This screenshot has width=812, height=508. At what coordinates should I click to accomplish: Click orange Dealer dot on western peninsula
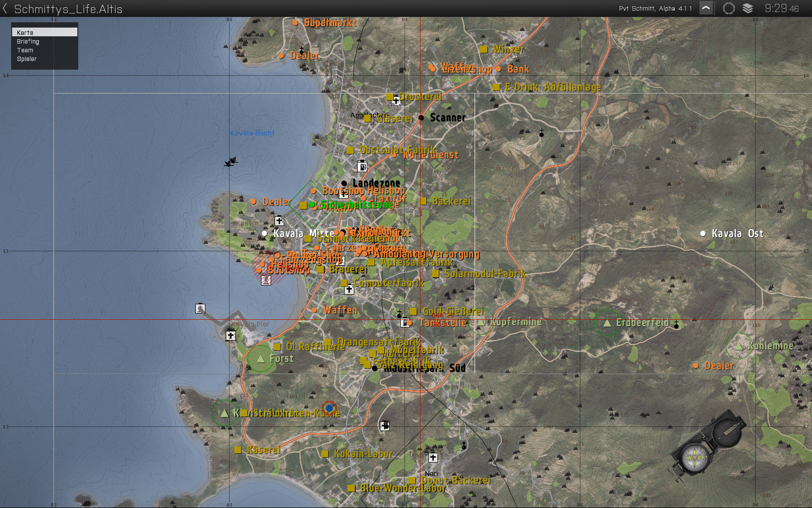[x=253, y=201]
